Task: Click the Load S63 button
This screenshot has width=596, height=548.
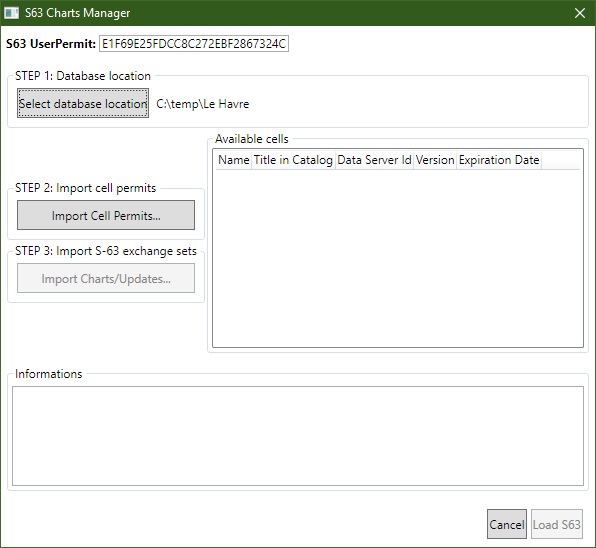Action: (556, 524)
